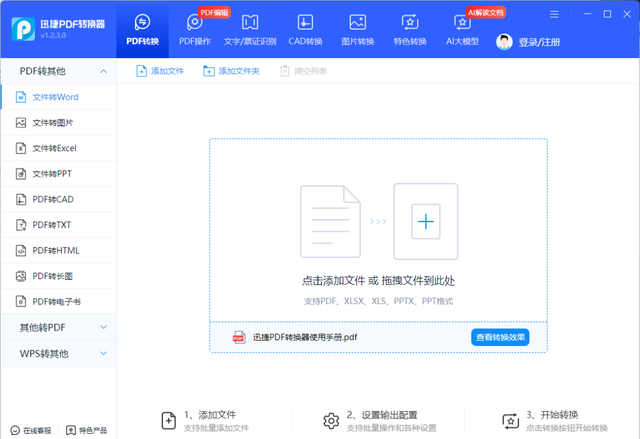Select 文件转图片 in the sidebar
The height and width of the screenshot is (439, 640).
59,123
